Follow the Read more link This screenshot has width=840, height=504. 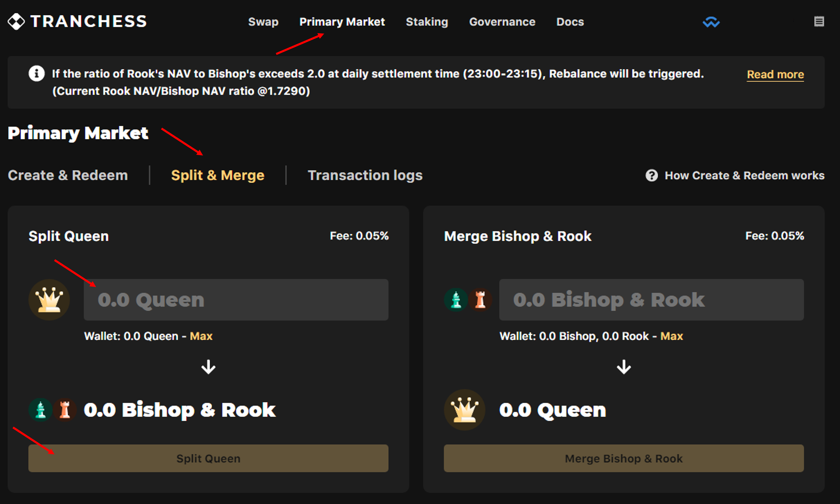click(x=775, y=74)
